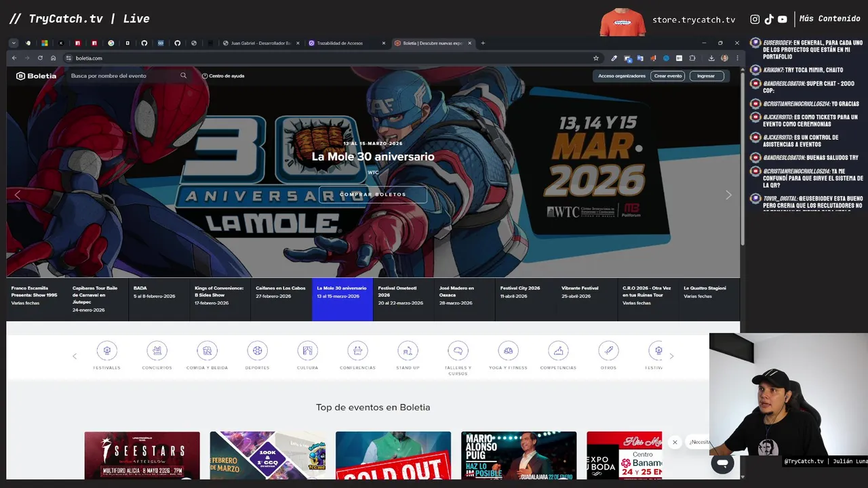Viewport: 868px width, 488px height.
Task: Open the Chrome three-dot menu
Action: (737, 58)
